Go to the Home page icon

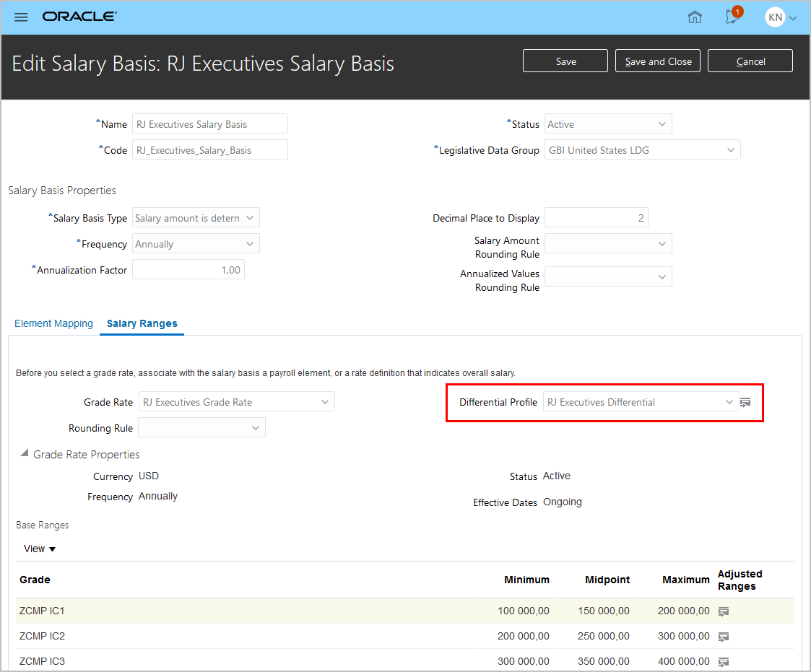click(x=695, y=17)
